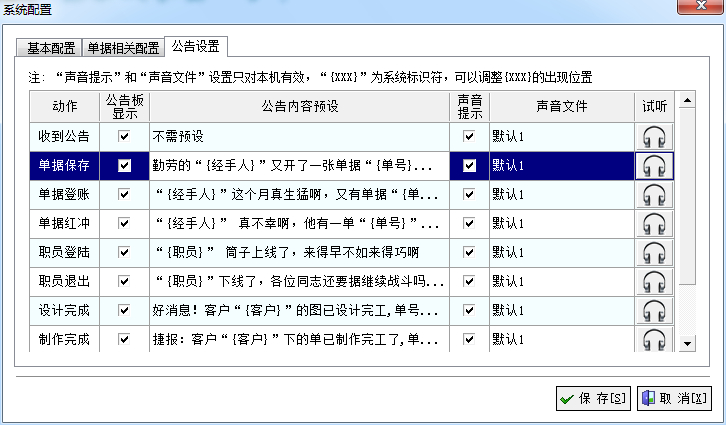
Task: Play the 职员退出 sound test icon
Action: click(655, 281)
